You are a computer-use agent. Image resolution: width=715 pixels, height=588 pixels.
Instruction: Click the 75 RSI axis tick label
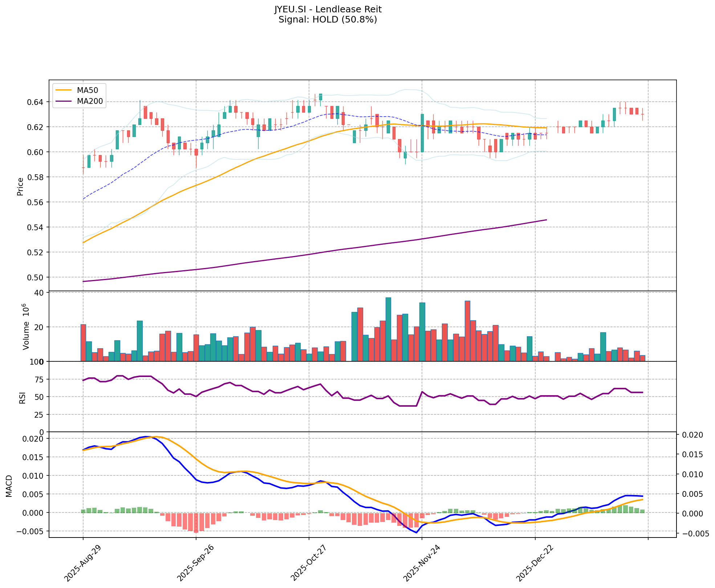pos(38,380)
